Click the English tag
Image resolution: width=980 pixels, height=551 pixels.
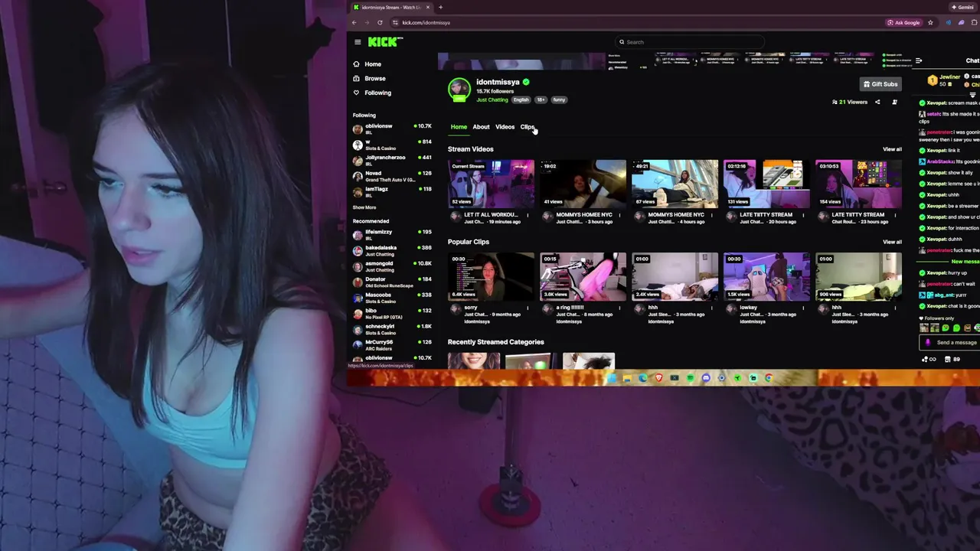coord(521,99)
